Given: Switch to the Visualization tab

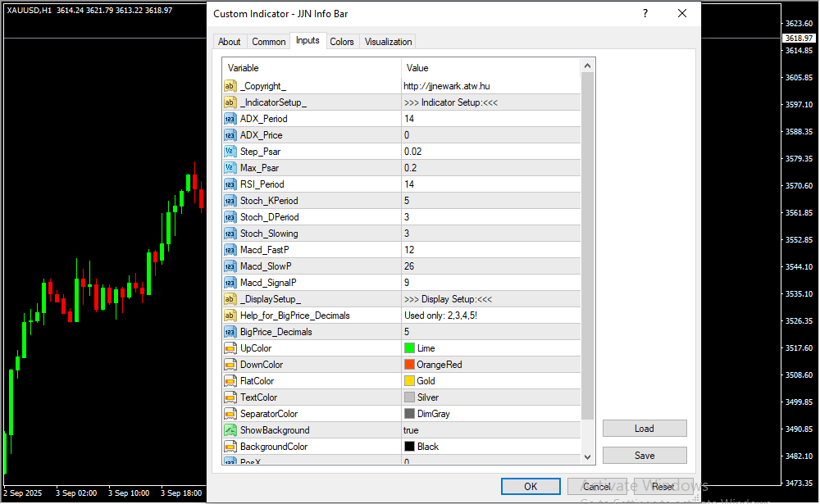Looking at the screenshot, I should (x=389, y=42).
